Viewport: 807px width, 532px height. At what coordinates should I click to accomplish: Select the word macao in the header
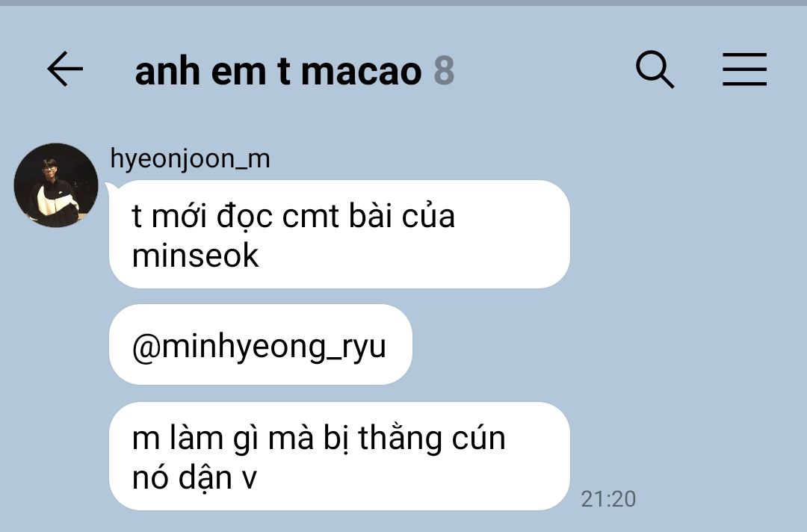(362, 71)
